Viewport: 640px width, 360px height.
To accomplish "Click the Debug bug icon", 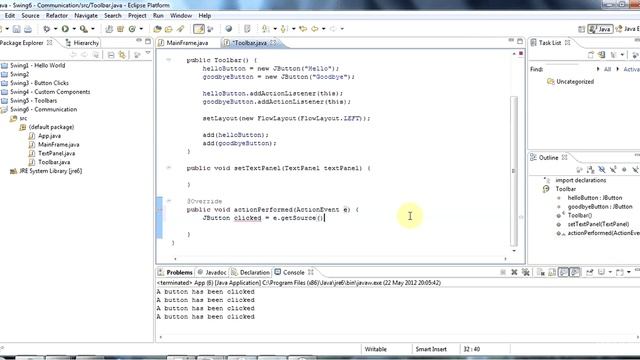I will click(47, 29).
